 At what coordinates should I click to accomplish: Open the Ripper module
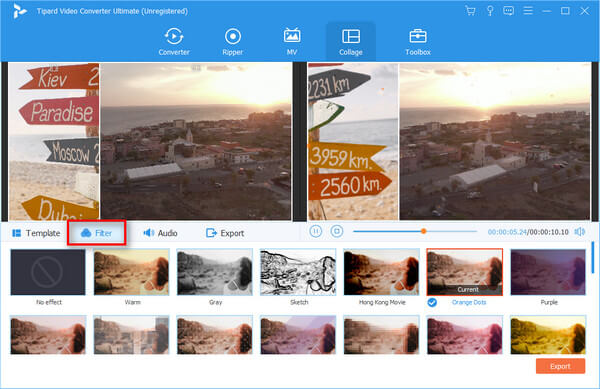(x=233, y=41)
